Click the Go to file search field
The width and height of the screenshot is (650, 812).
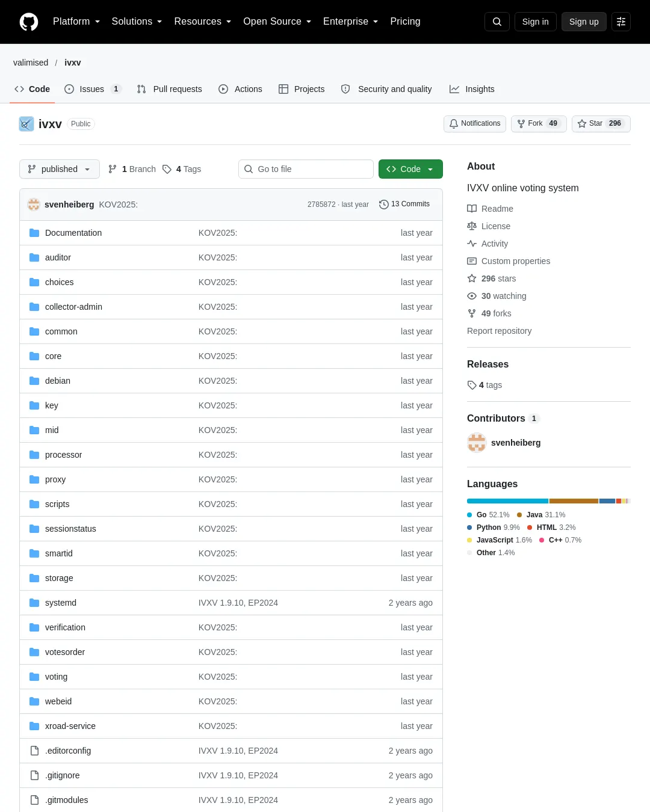pyautogui.click(x=306, y=169)
